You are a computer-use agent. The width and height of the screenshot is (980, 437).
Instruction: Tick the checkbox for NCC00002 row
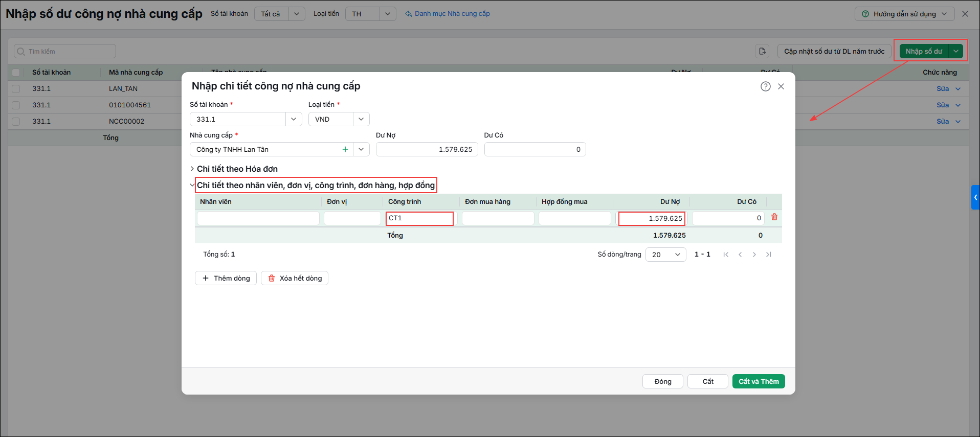click(16, 122)
